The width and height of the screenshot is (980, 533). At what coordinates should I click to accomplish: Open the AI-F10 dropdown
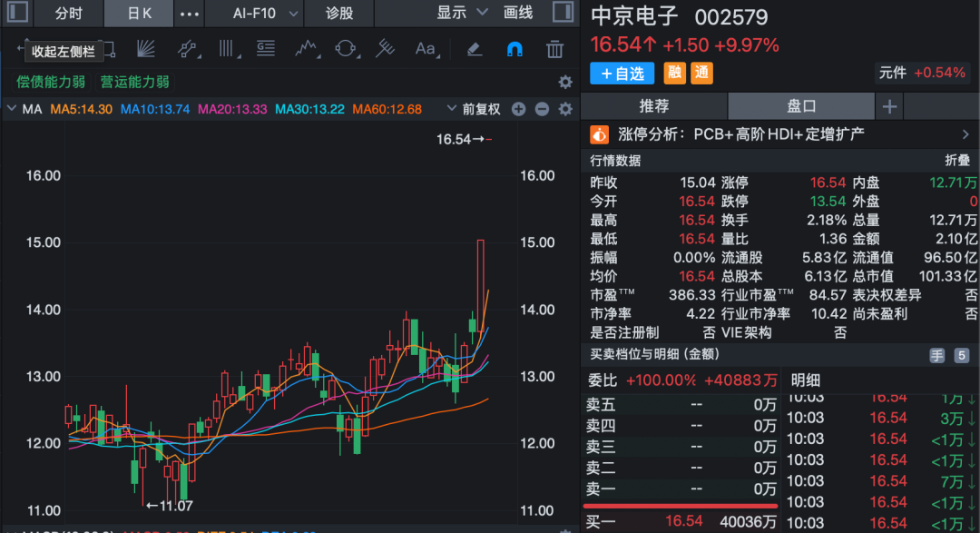[x=265, y=13]
